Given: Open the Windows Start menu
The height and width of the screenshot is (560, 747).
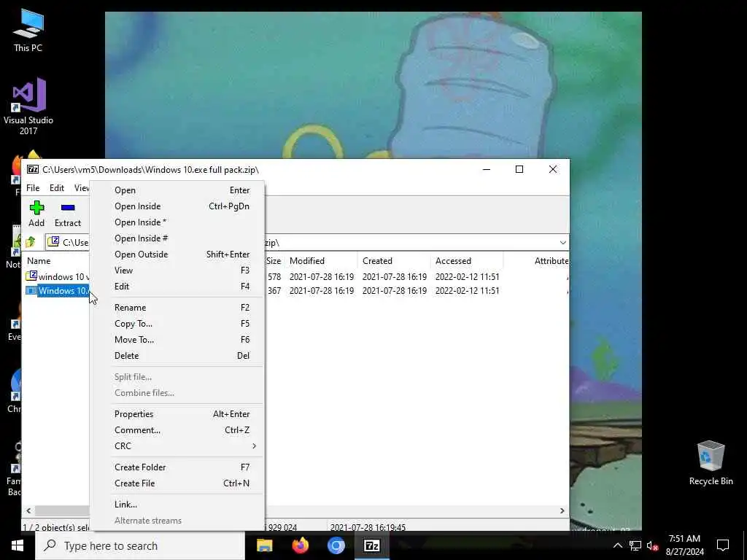Looking at the screenshot, I should [18, 545].
